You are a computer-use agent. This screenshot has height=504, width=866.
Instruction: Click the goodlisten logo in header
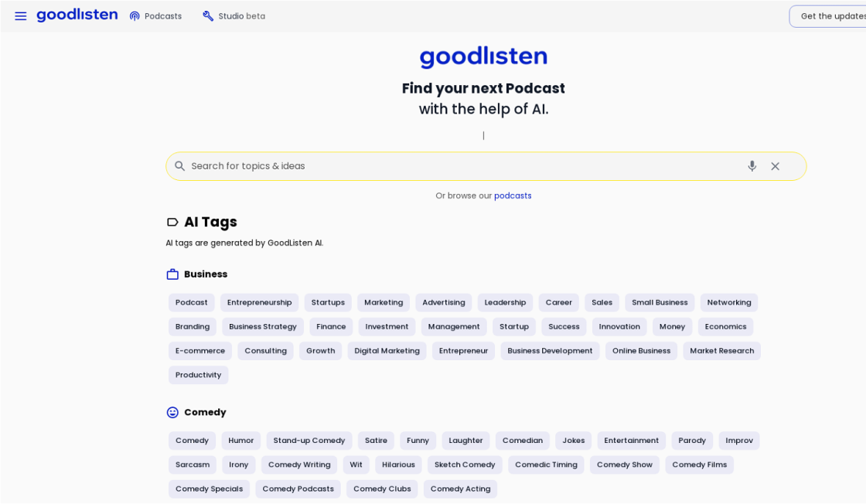click(77, 15)
